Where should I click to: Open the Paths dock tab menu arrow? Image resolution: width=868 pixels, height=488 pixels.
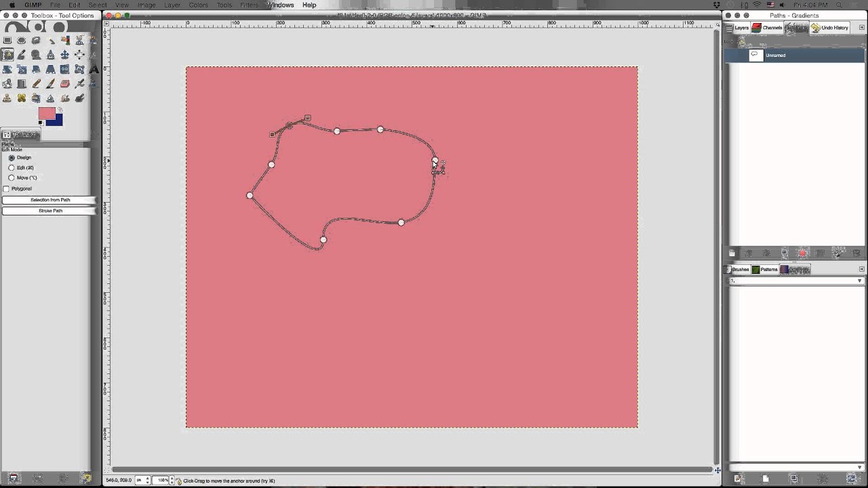coord(861,28)
